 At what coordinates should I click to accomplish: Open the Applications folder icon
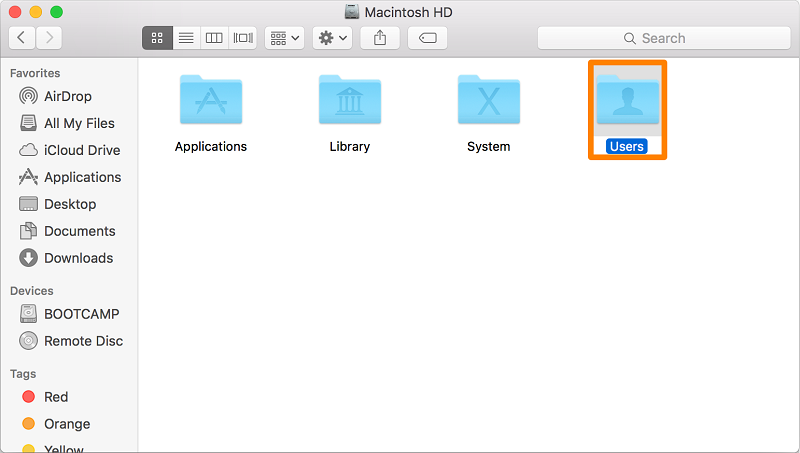(210, 101)
